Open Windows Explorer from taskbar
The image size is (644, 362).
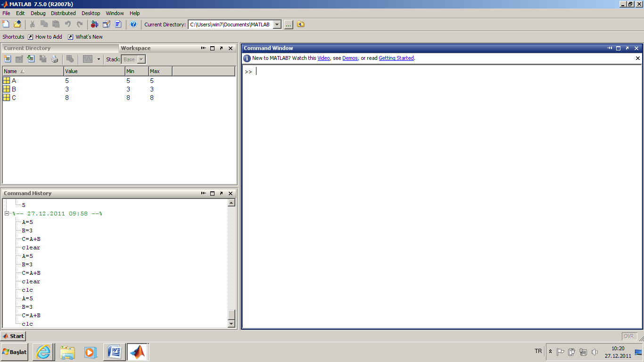pos(67,352)
